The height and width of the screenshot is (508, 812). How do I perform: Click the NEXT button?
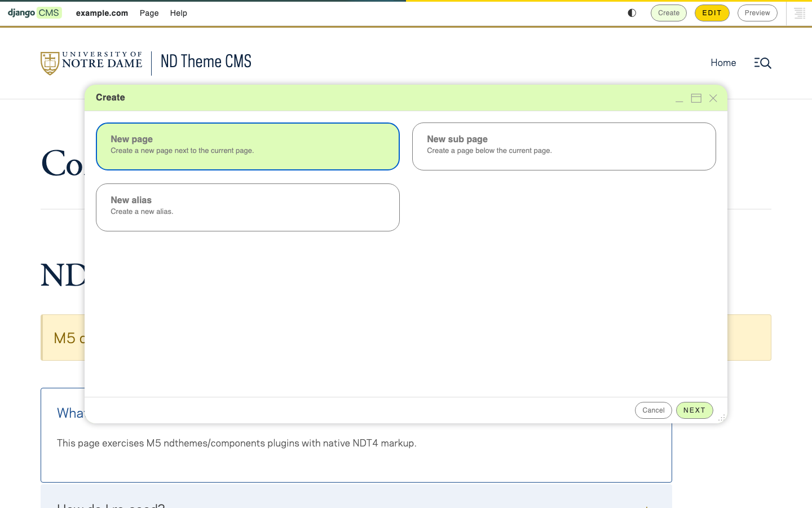tap(695, 410)
